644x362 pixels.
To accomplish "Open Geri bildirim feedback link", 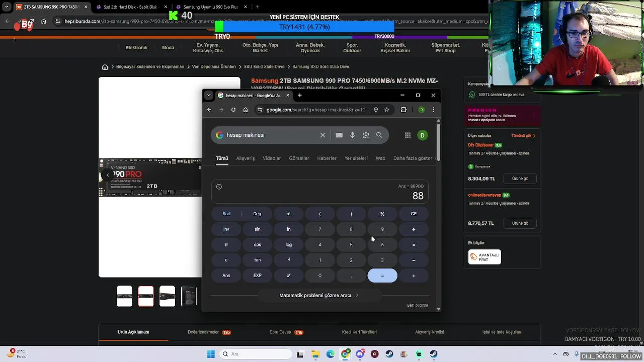I will [417, 305].
